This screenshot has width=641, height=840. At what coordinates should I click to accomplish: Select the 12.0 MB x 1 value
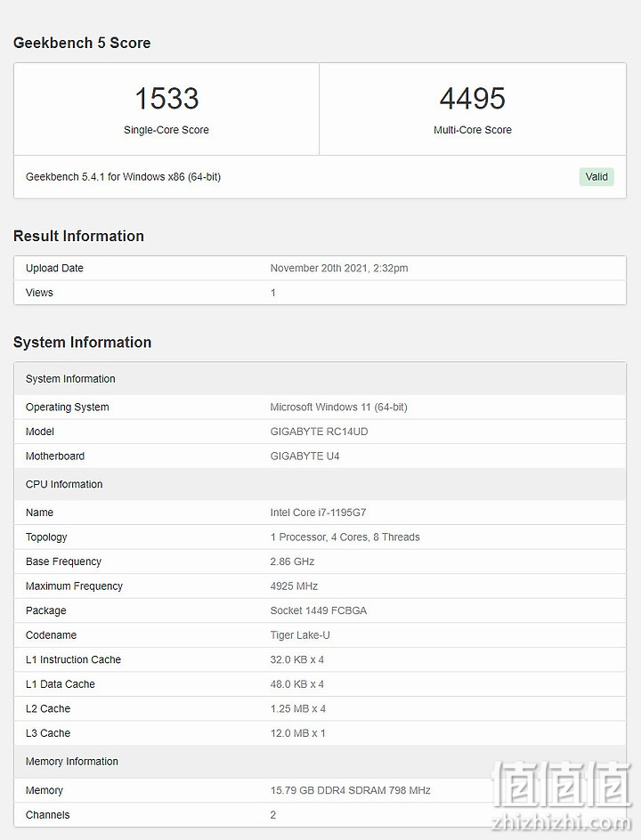pyautogui.click(x=297, y=733)
